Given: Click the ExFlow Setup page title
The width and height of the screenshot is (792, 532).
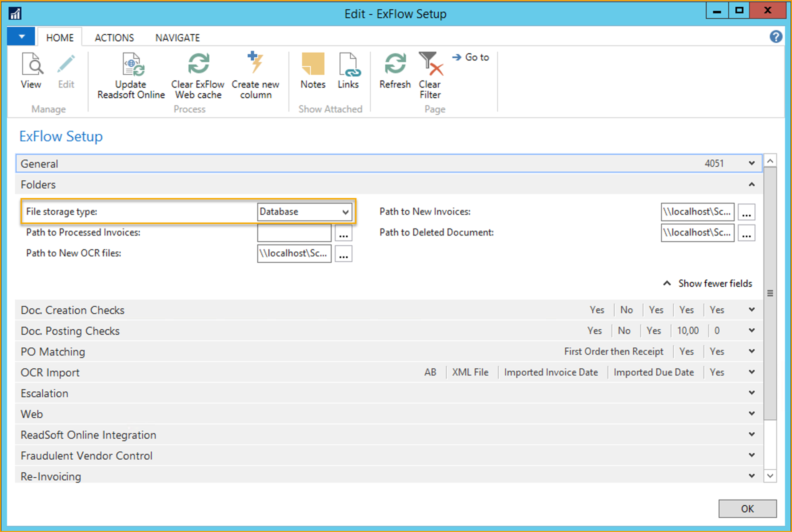Looking at the screenshot, I should pos(61,136).
